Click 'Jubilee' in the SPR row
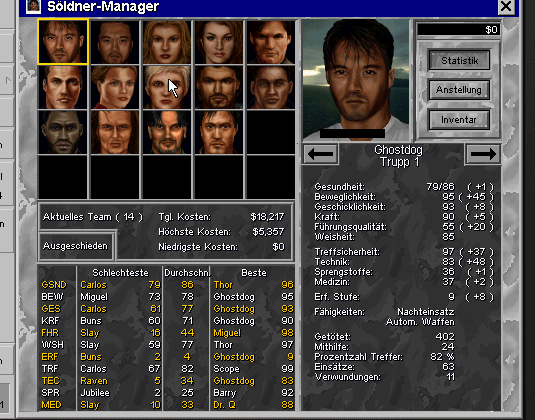This screenshot has width=535, height=420. coord(95,393)
